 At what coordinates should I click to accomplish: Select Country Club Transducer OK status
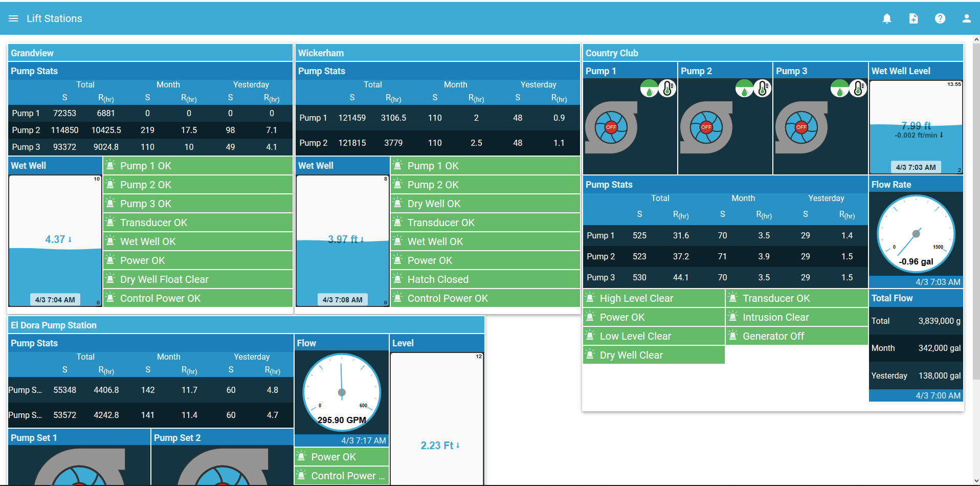[797, 298]
